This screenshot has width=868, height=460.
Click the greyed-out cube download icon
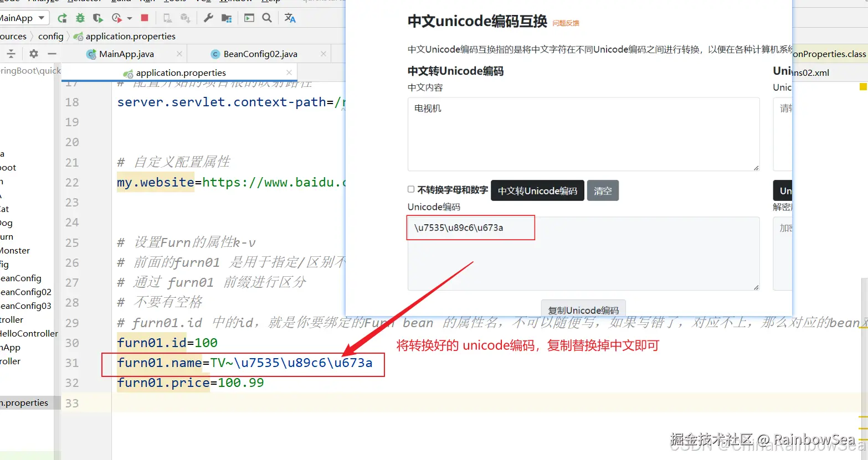[186, 18]
